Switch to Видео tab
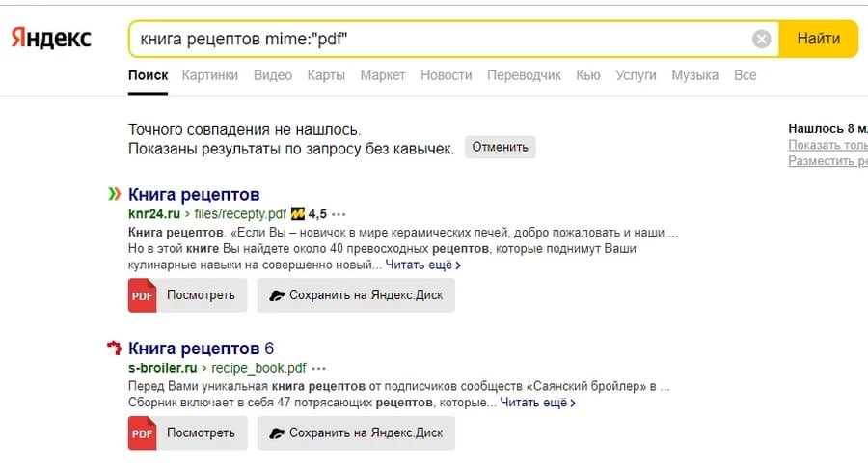This screenshot has width=868, height=474. 272,75
